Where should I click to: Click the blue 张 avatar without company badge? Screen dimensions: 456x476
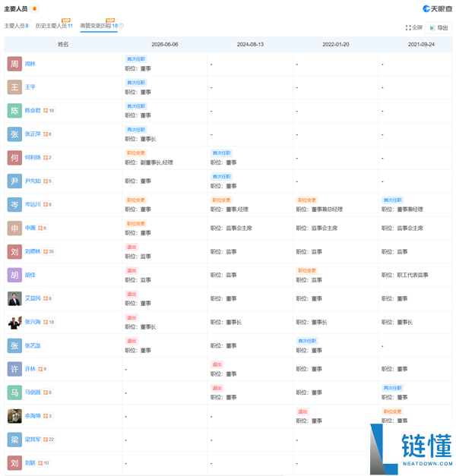[14, 345]
